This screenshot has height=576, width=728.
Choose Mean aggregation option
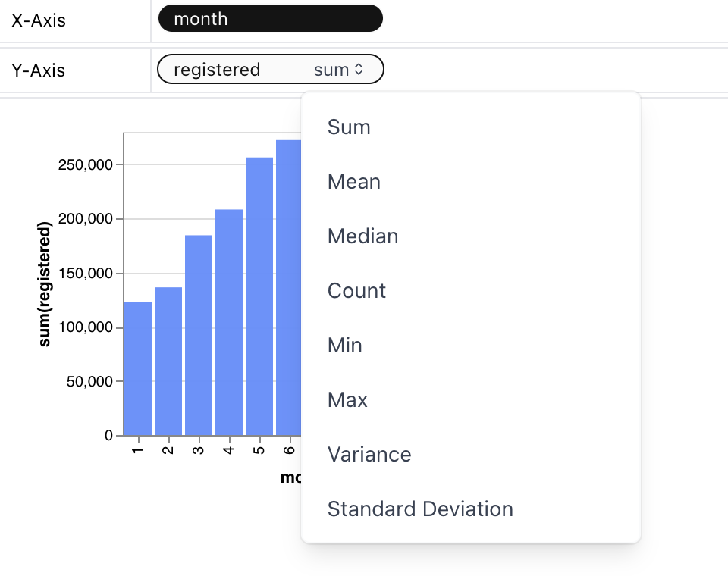(x=353, y=182)
